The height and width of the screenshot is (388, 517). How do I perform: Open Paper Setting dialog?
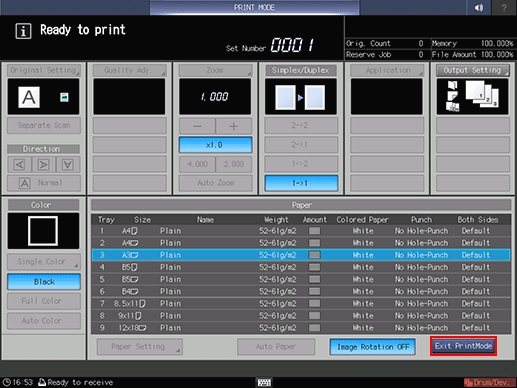pos(140,347)
